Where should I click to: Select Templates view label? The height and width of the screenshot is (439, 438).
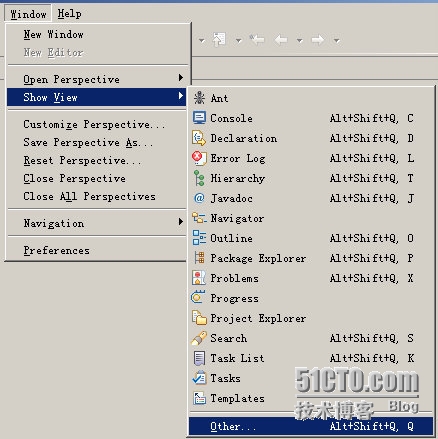coord(237,398)
